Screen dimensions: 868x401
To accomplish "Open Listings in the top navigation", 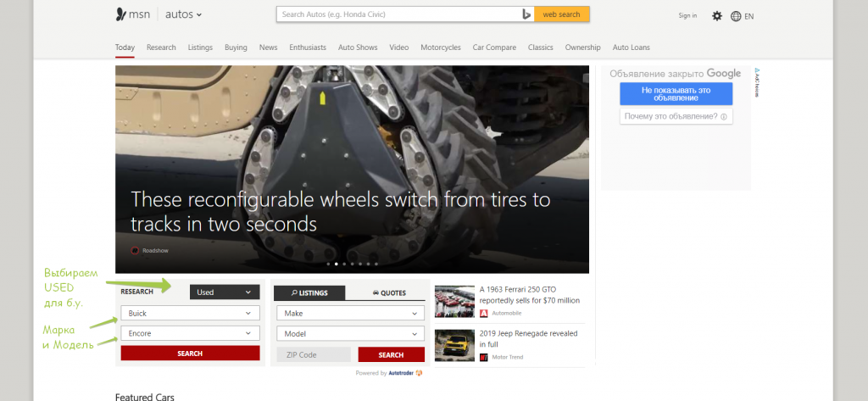I will click(x=200, y=47).
